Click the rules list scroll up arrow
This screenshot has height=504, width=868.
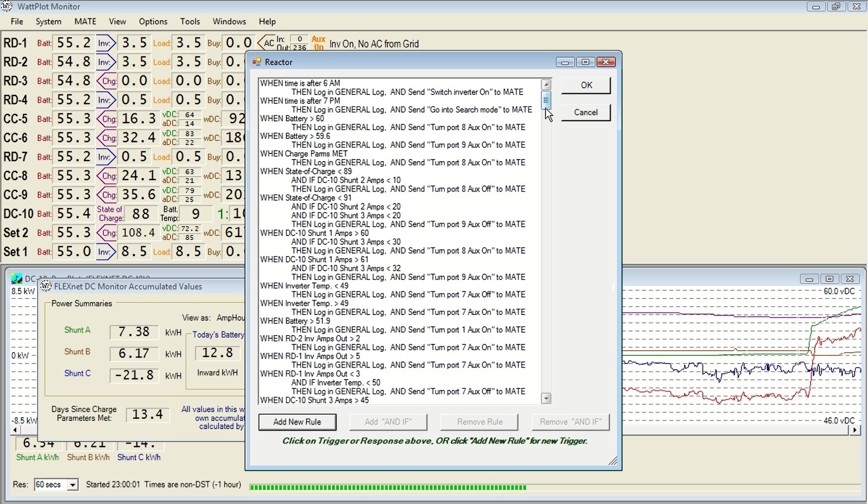coord(546,84)
